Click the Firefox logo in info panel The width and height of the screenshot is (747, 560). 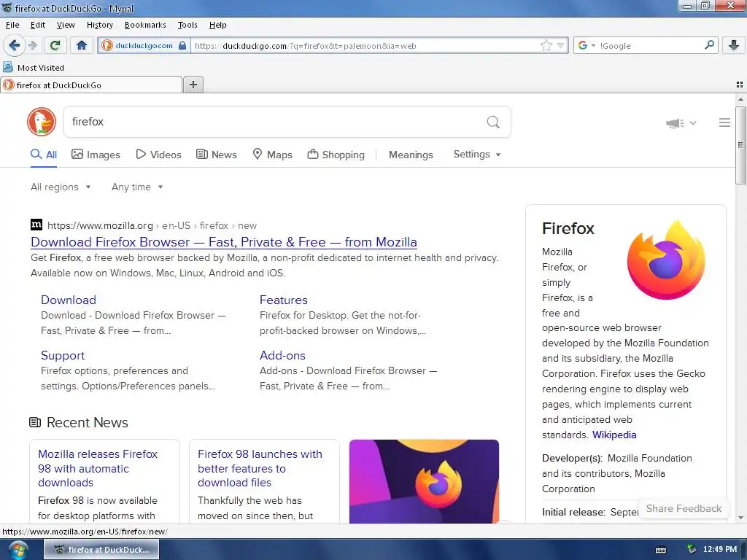[x=666, y=260]
